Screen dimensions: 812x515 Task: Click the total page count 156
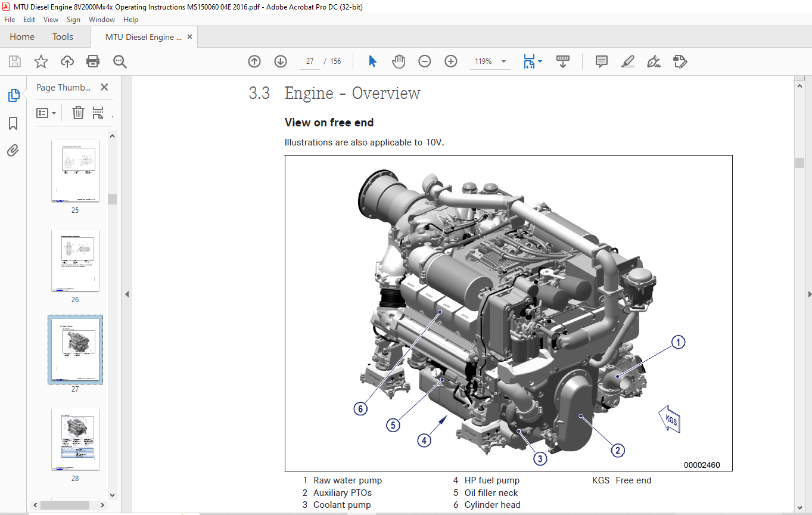click(336, 61)
